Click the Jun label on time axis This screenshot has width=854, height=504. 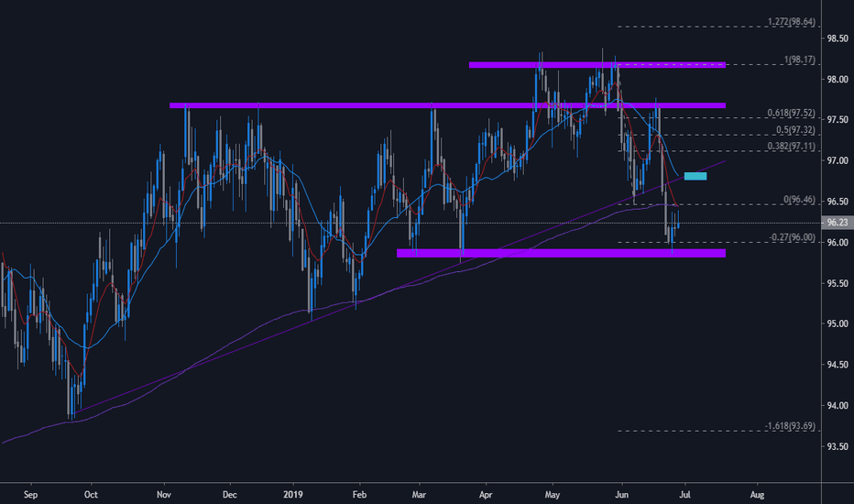click(x=621, y=495)
